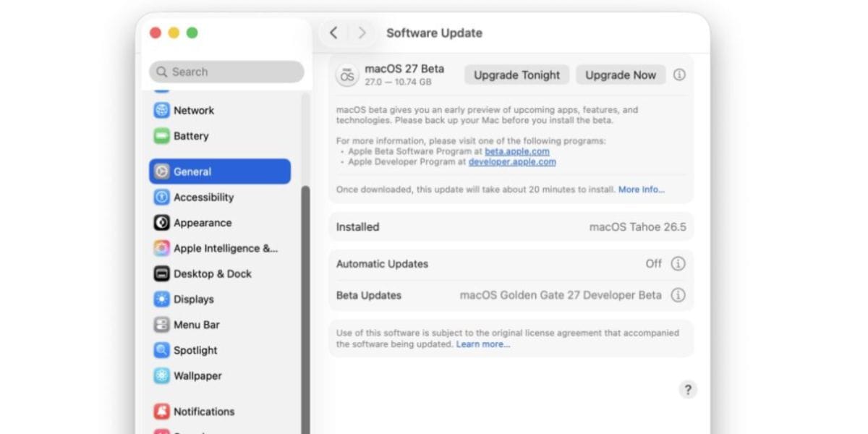Open the Menu Bar icon

[161, 325]
